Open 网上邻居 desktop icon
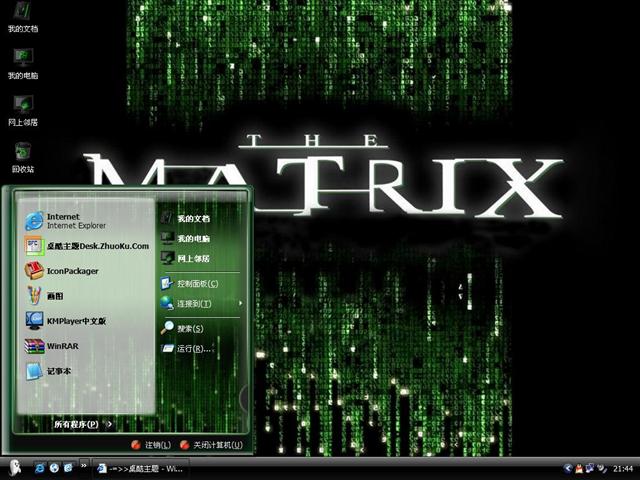This screenshot has height=480, width=640. (22, 111)
